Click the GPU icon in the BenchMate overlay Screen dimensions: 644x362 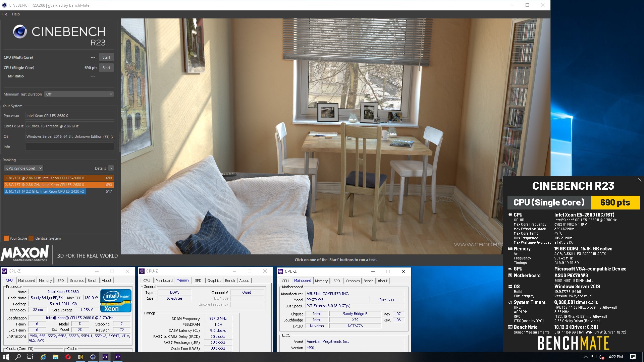[510, 269]
